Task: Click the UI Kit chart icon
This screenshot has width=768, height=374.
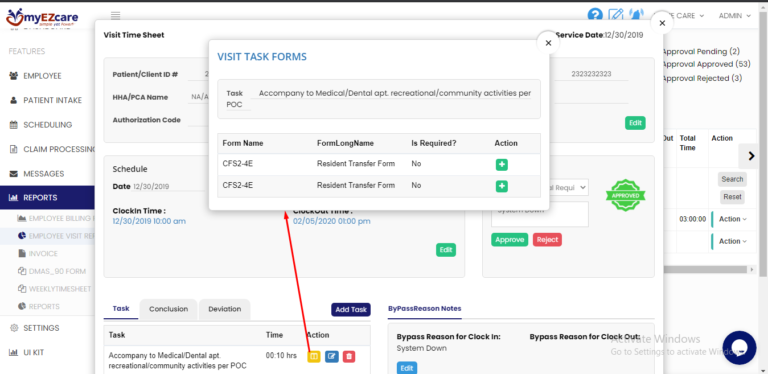Action: [14, 352]
